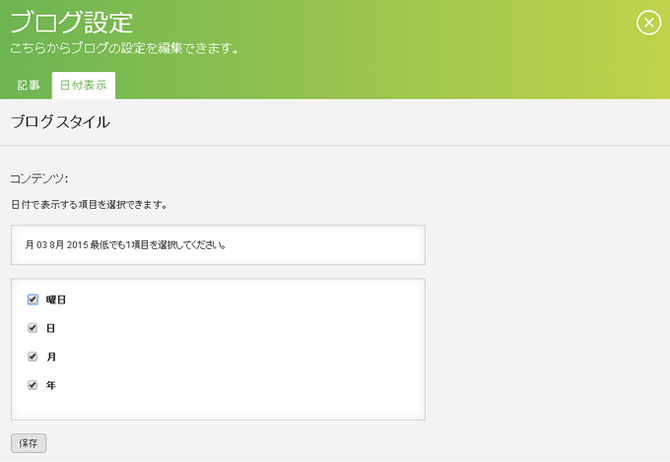The width and height of the screenshot is (670, 462).
Task: Click the date preview text 月 03 8月 2015
Action: [56, 245]
